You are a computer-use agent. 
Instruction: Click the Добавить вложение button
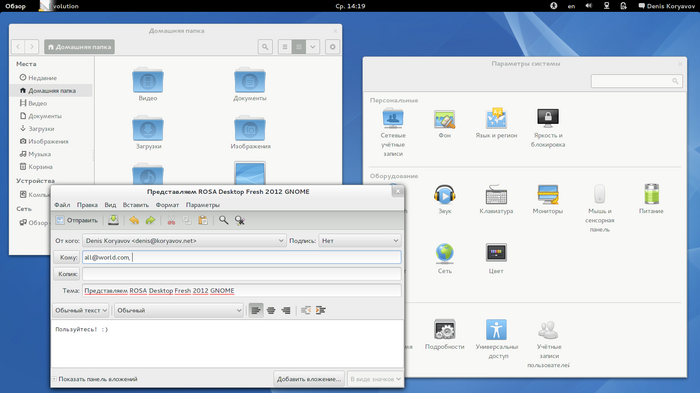click(x=309, y=379)
